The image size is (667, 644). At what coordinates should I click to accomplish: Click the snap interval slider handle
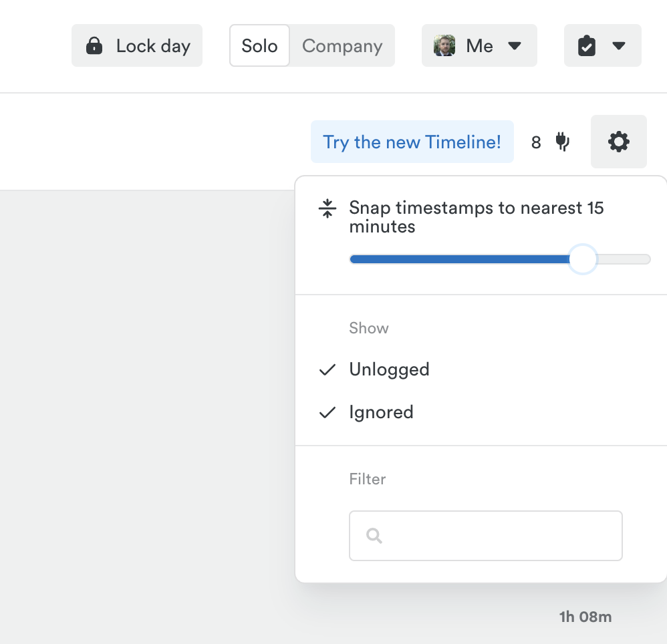point(583,259)
